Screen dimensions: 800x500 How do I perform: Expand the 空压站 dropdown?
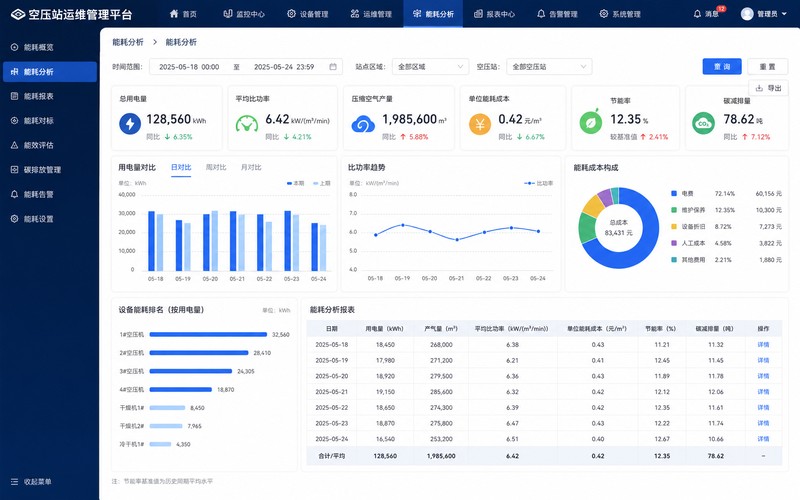point(549,67)
